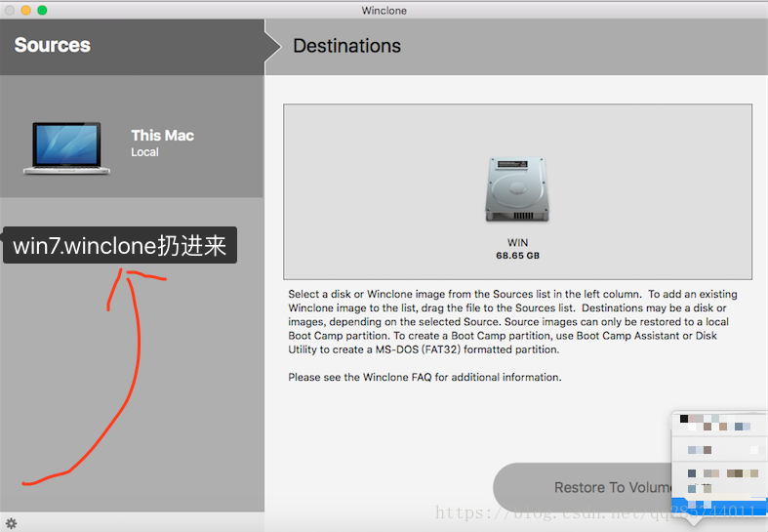Click the WIN volume label

click(517, 242)
